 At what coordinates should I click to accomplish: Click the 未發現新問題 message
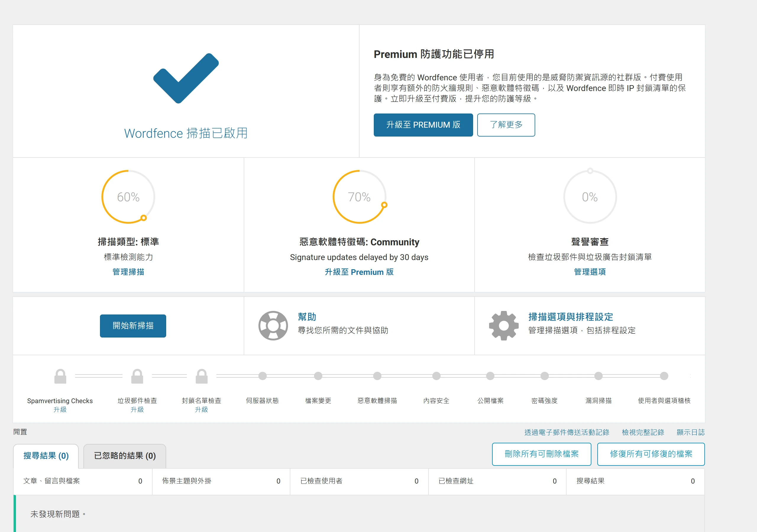pos(58,514)
